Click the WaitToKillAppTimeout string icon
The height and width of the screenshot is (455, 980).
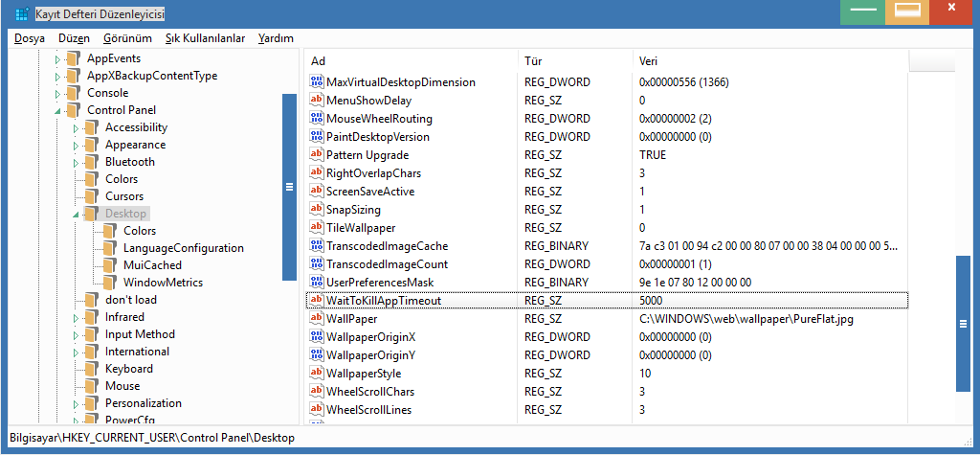pyautogui.click(x=317, y=301)
